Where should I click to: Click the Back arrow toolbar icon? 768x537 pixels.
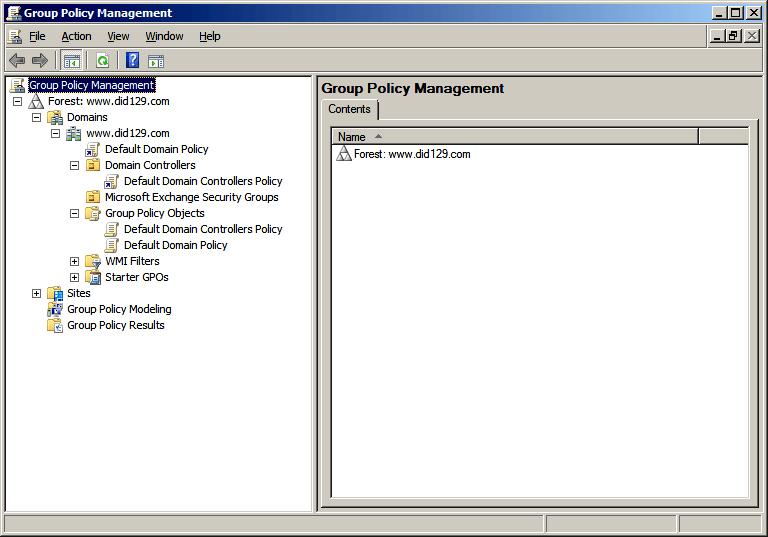pos(17,61)
